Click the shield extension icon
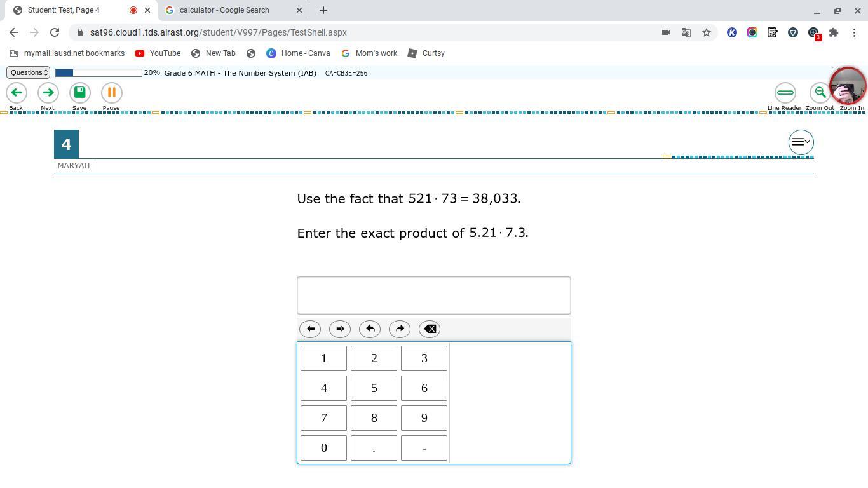The width and height of the screenshot is (868, 488). point(793,32)
